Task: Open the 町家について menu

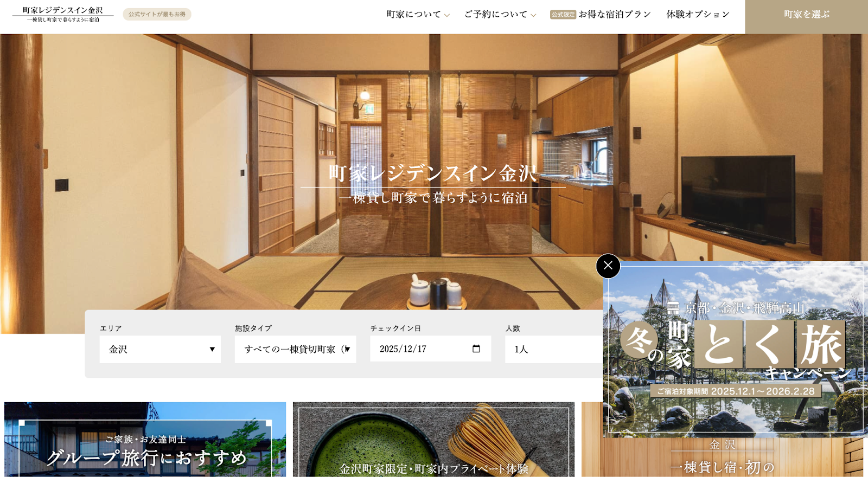Action: [x=413, y=15]
